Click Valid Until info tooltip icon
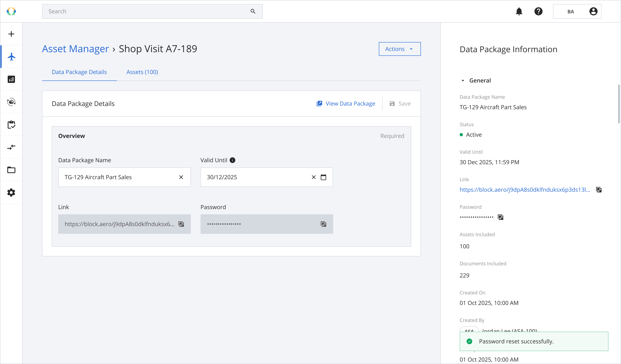 click(232, 160)
